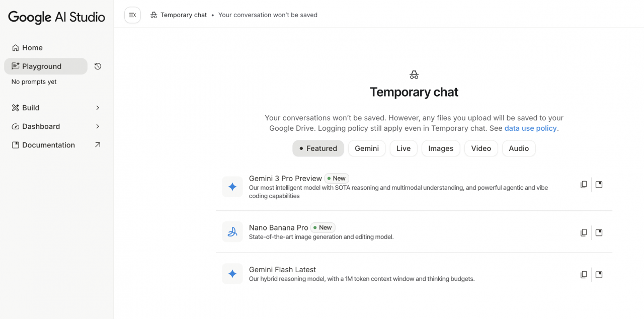Screen dimensions: 644x319
Task: Open prompt history clock icon
Action: [x=98, y=66]
